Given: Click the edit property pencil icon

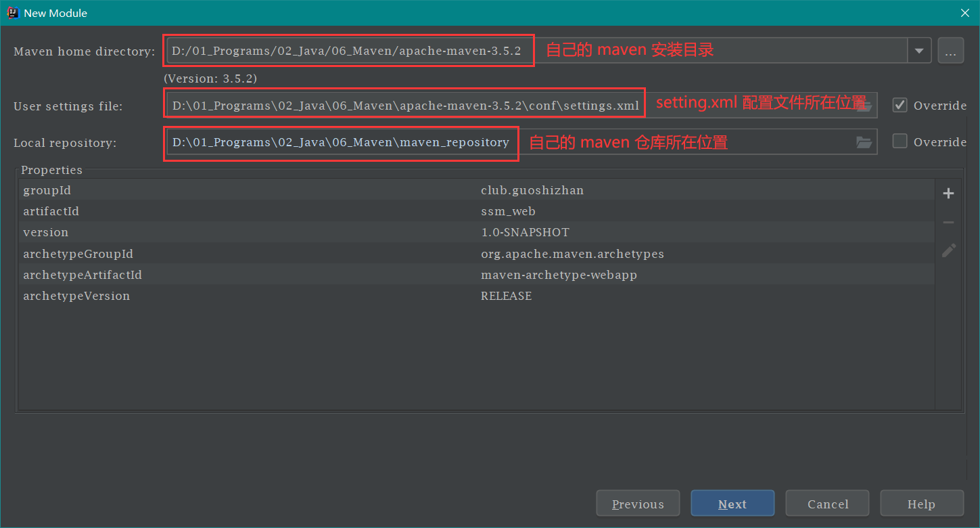Looking at the screenshot, I should [x=948, y=250].
